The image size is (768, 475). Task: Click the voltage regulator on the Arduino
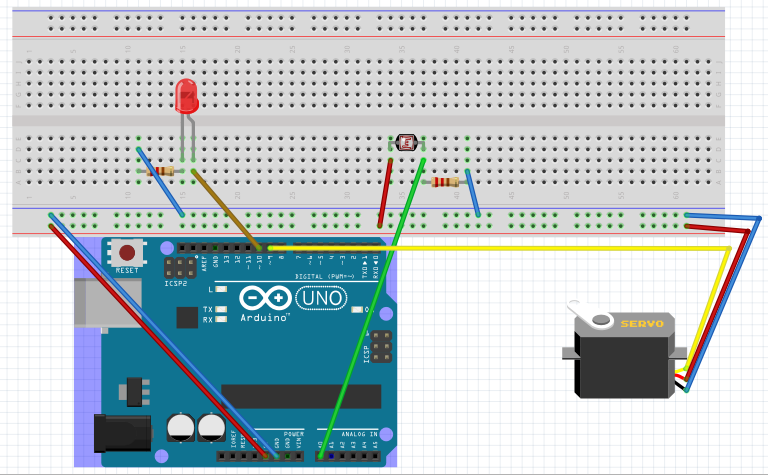tap(134, 392)
